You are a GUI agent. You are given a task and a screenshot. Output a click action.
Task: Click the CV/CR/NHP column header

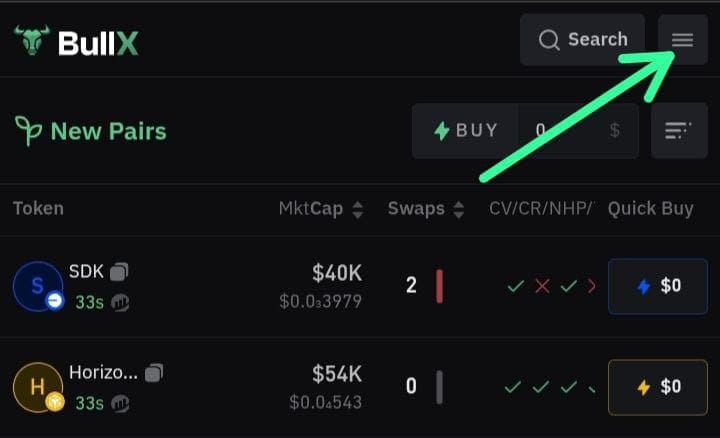pos(540,209)
